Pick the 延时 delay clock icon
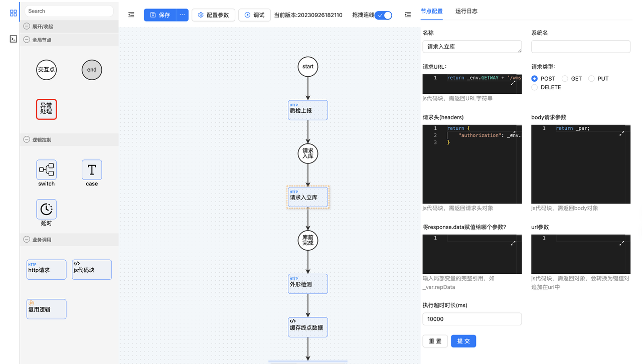642x364 pixels. 46,209
